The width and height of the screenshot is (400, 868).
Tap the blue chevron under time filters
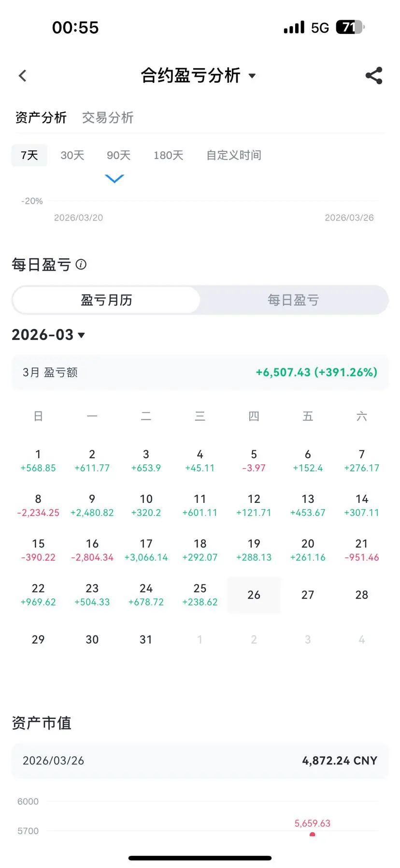(x=114, y=179)
